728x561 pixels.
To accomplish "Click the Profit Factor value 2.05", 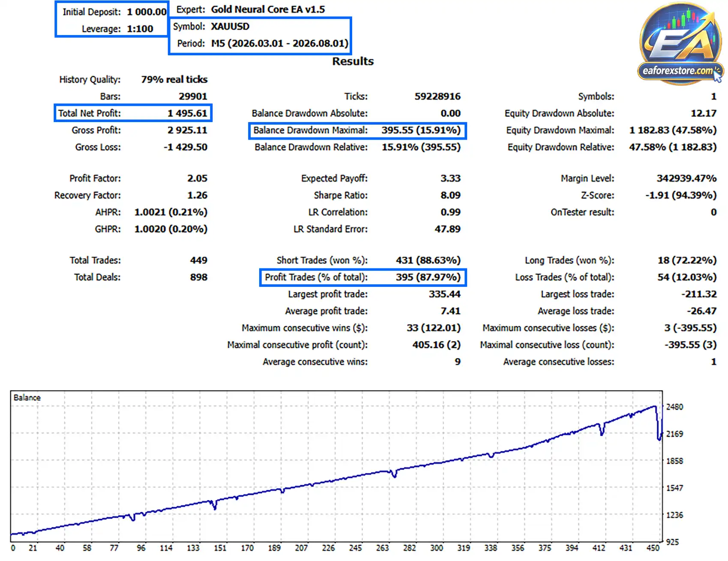I will pyautogui.click(x=197, y=178).
